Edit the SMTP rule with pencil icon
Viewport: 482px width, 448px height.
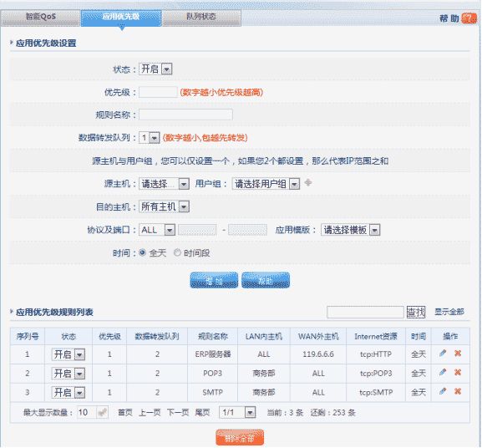coord(443,391)
